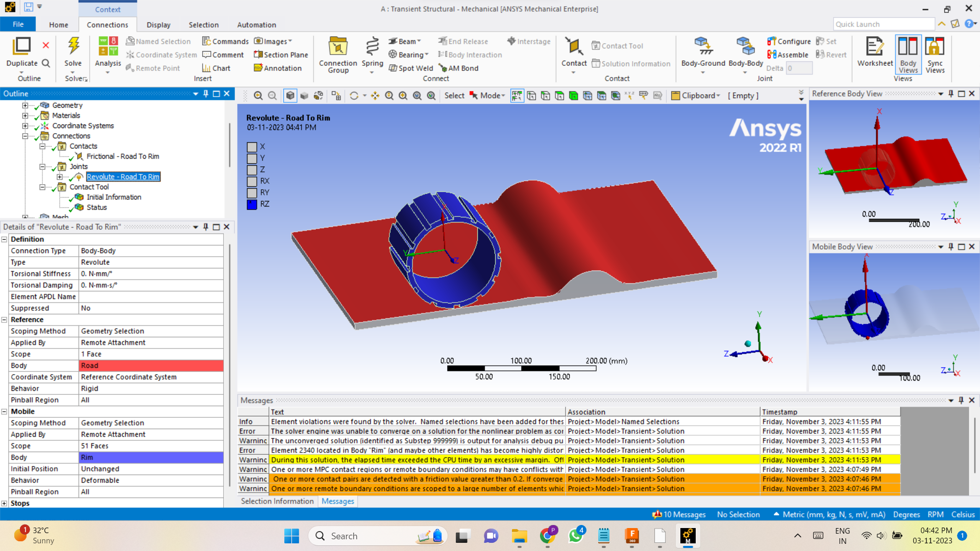980x551 pixels.
Task: Switch to the Selection Information tab
Action: 277,502
